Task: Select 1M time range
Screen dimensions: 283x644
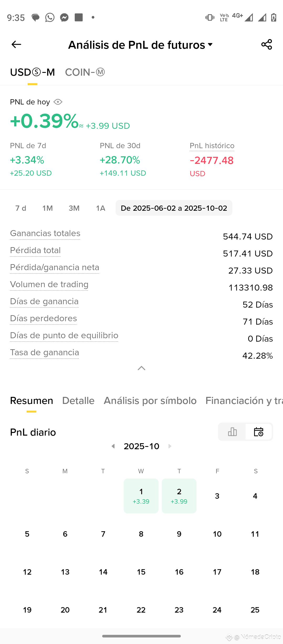Action: click(x=47, y=208)
